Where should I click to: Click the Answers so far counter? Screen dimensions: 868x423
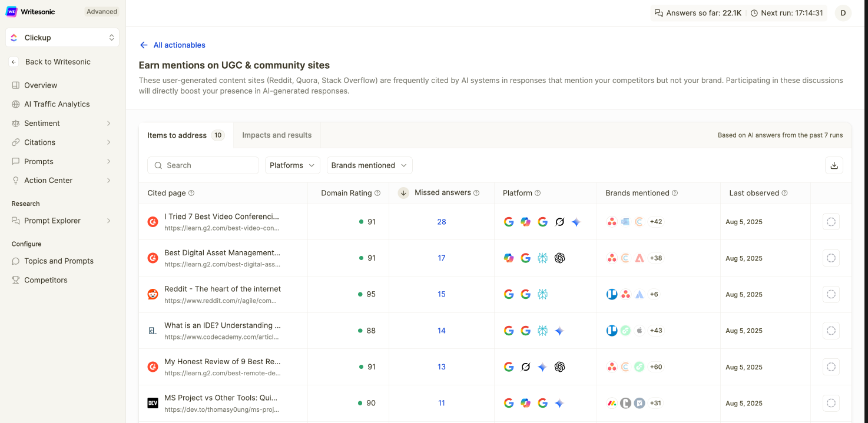698,13
